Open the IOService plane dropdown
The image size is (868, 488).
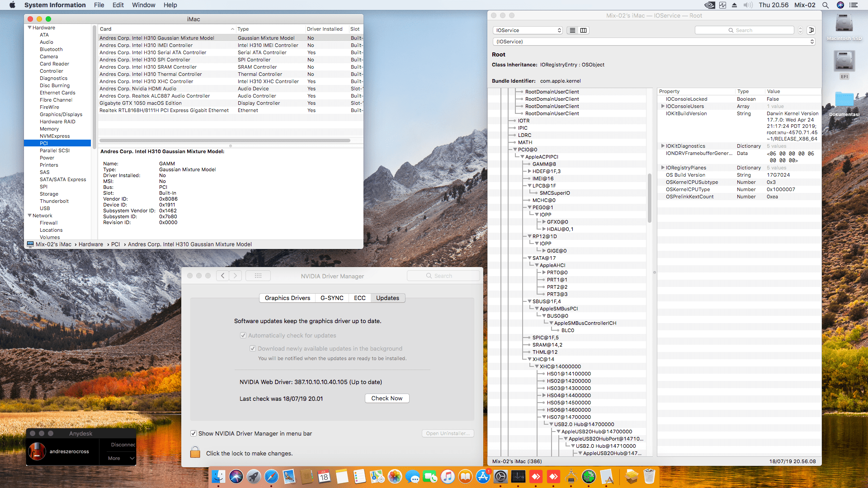[x=528, y=30]
